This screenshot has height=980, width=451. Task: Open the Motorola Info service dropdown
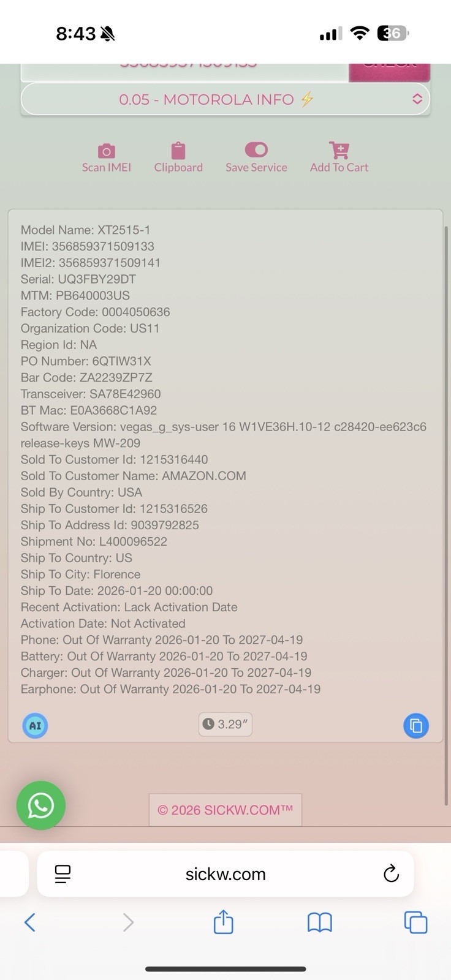pos(225,99)
